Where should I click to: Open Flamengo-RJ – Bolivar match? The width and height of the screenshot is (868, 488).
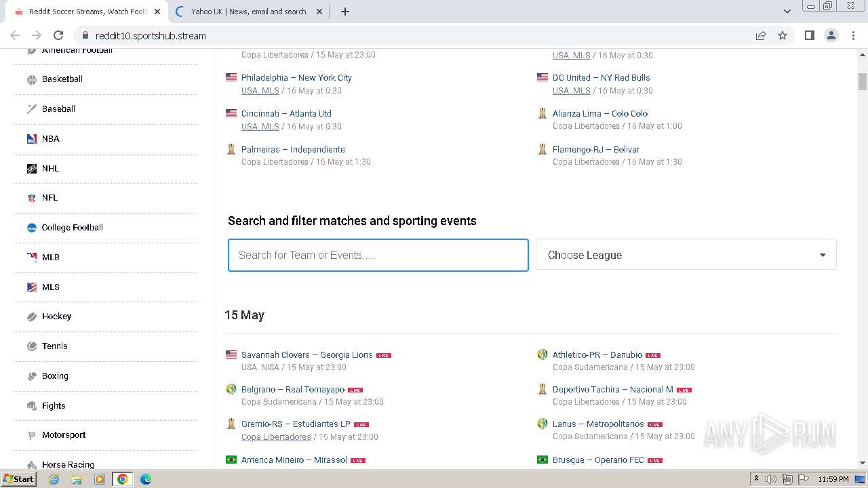pos(596,149)
